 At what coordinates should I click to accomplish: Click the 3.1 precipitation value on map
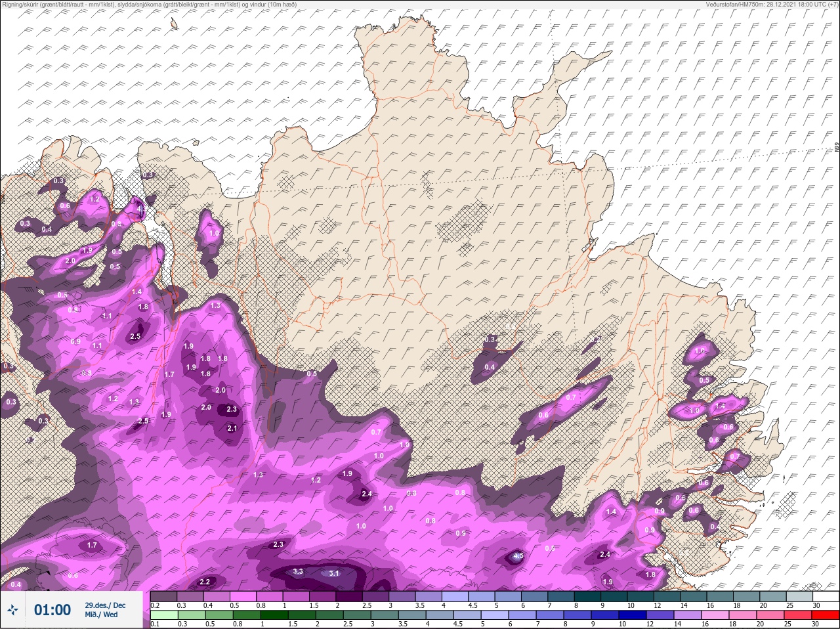334,573
